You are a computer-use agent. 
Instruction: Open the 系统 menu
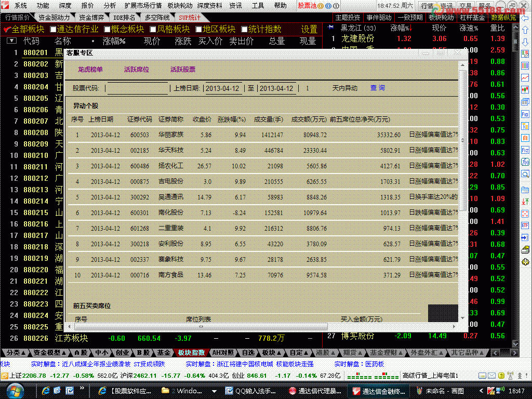coord(21,5)
